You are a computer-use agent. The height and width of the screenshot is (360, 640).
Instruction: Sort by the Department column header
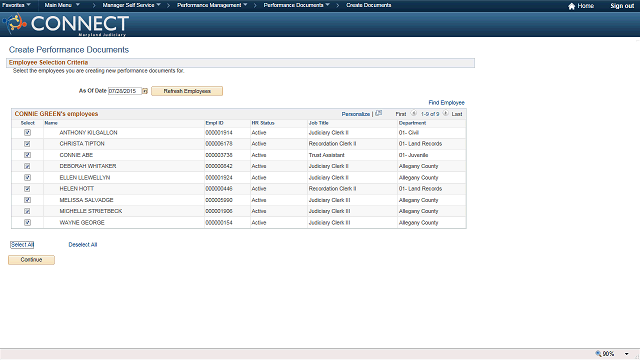(412, 123)
